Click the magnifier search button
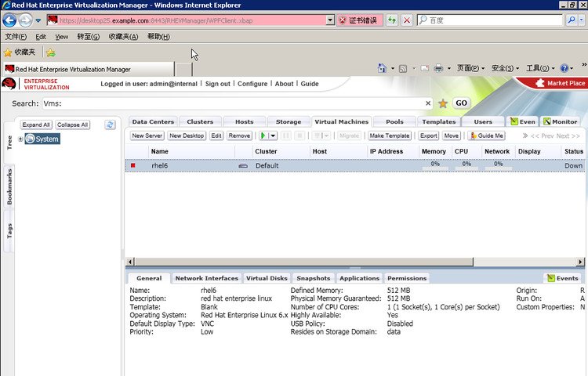This screenshot has width=588, height=376. coord(572,20)
